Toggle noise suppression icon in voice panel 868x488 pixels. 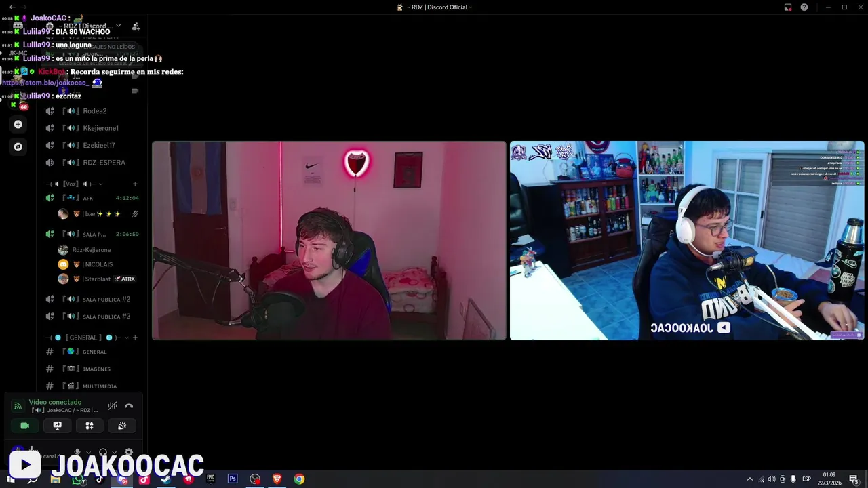[x=113, y=406]
